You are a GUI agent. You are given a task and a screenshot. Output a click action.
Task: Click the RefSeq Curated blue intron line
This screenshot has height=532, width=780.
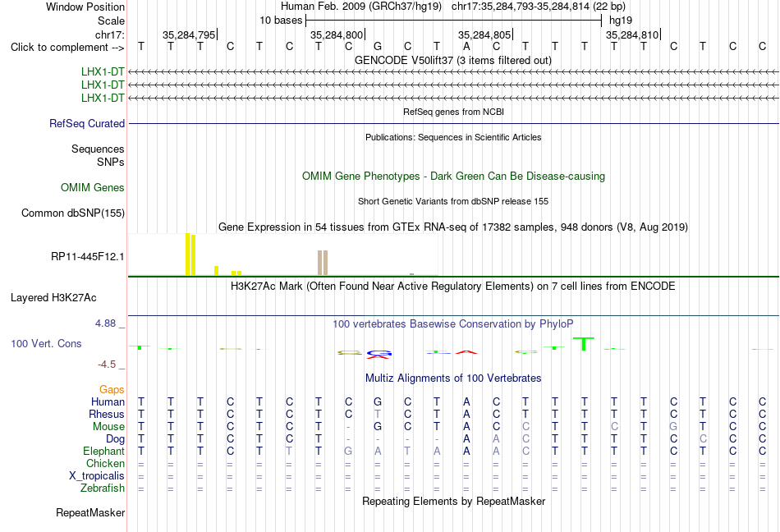coord(454,123)
